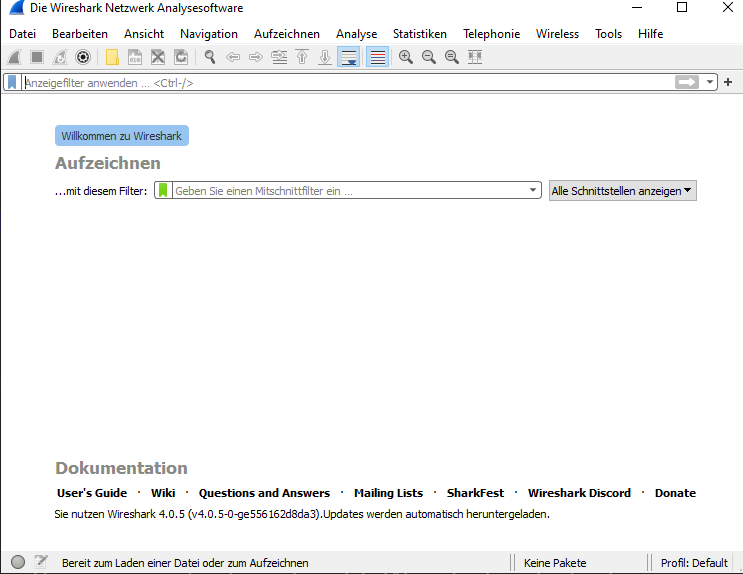Zoom in main window text
The height and width of the screenshot is (574, 743).
coord(406,57)
